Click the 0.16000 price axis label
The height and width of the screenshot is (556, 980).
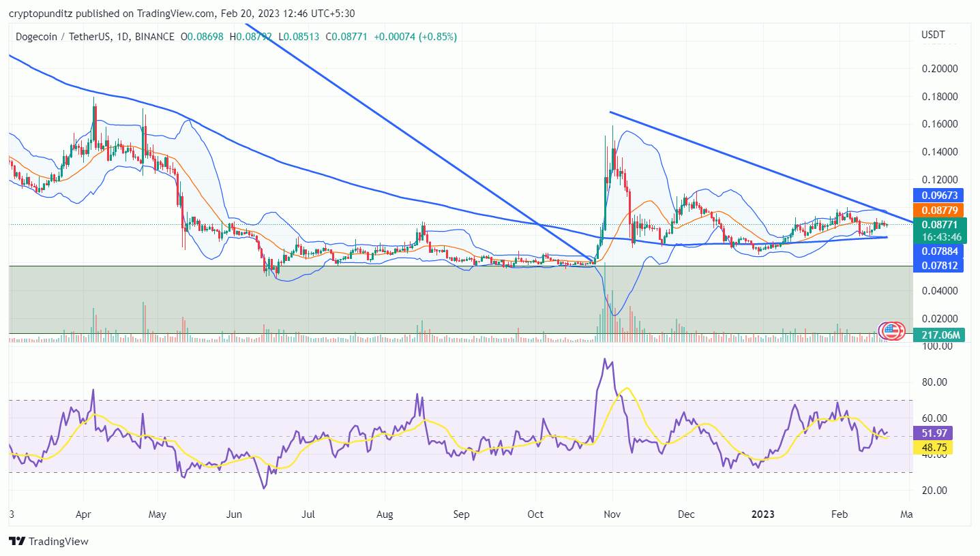pos(939,124)
